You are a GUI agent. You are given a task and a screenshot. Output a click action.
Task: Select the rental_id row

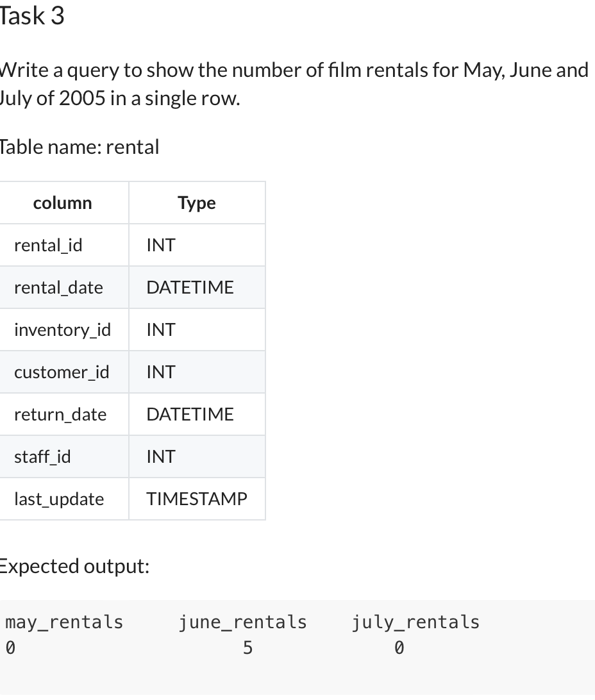click(48, 245)
